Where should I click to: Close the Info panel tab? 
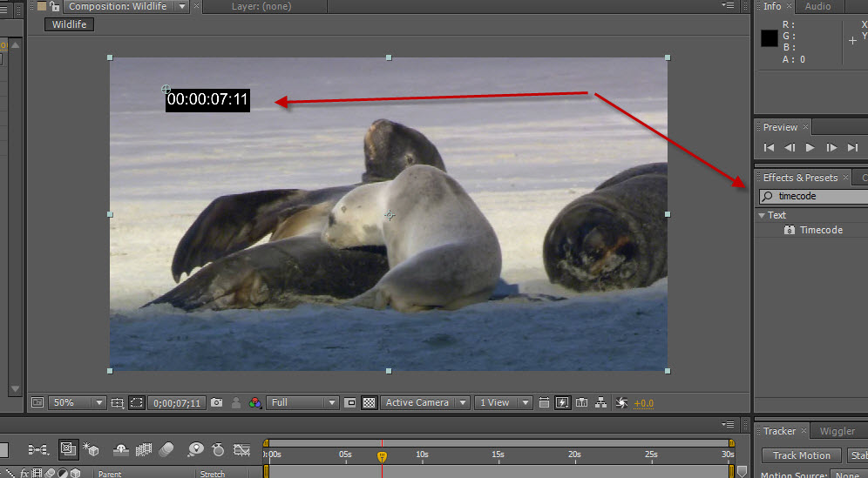pyautogui.click(x=790, y=6)
